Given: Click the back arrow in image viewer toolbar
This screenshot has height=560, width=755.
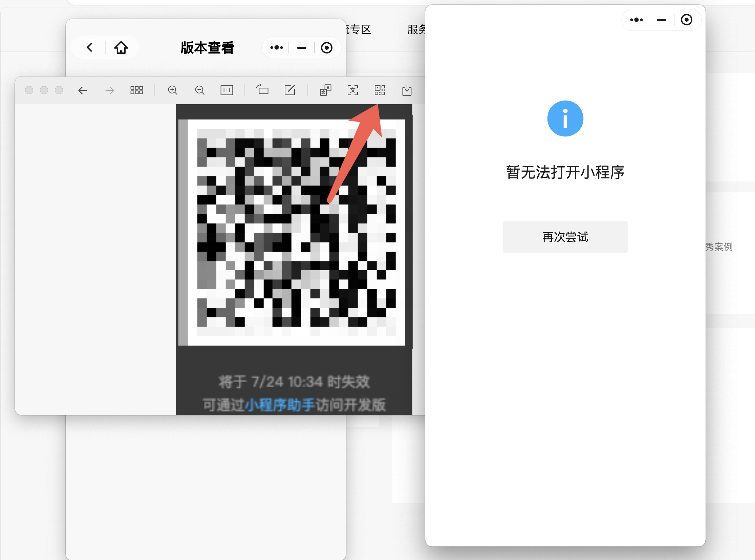Looking at the screenshot, I should click(82, 90).
